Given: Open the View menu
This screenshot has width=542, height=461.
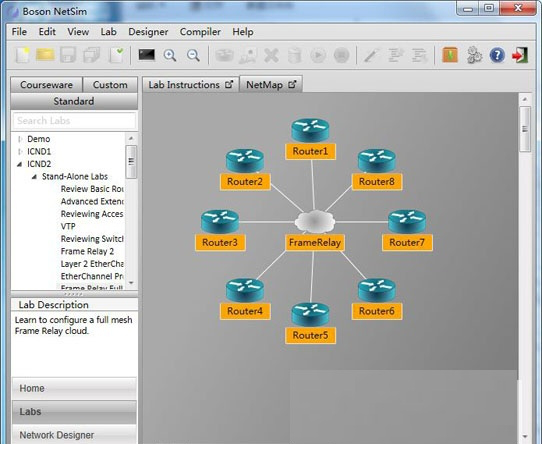Looking at the screenshot, I should point(78,32).
